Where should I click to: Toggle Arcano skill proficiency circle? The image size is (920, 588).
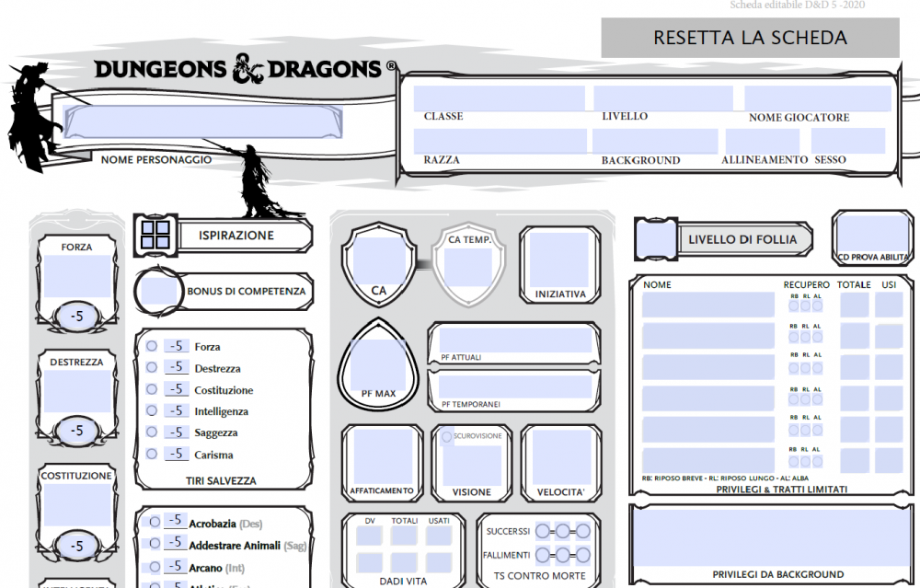[x=155, y=567]
